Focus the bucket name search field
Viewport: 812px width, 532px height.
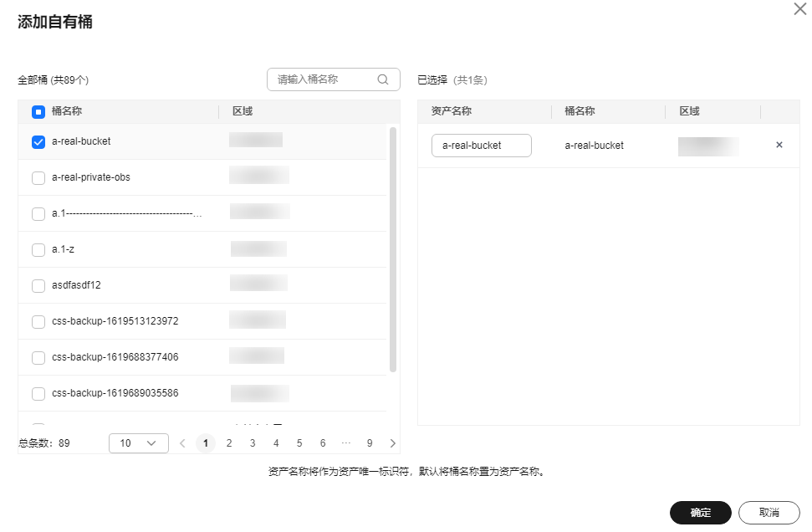[x=334, y=79]
